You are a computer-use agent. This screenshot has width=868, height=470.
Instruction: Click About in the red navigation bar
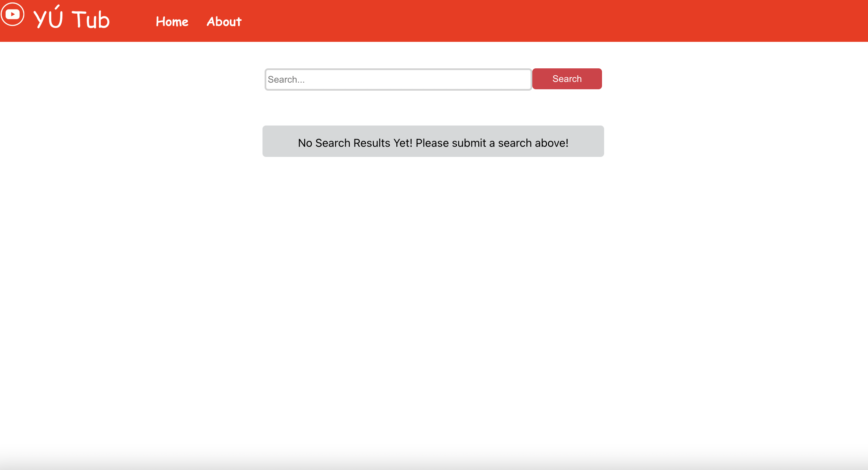(224, 22)
